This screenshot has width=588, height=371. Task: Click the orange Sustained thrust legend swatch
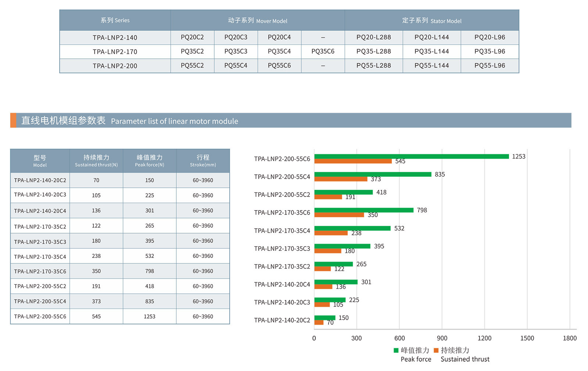[x=436, y=350]
